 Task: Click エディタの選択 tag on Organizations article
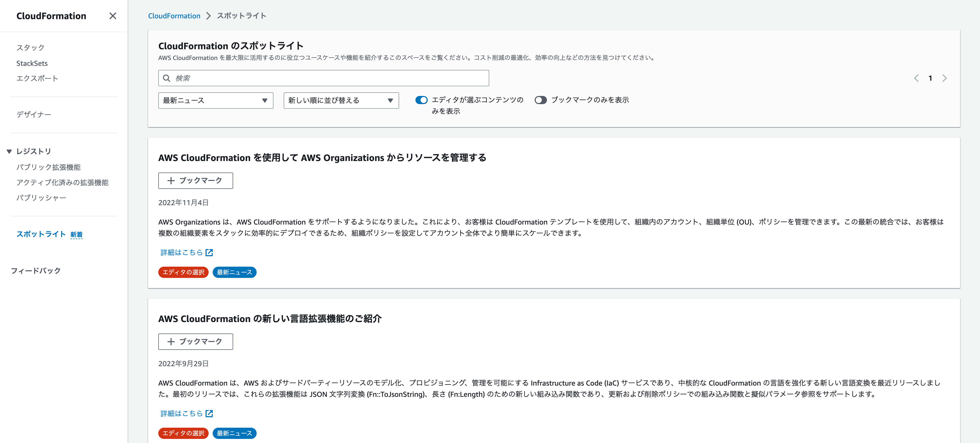pos(183,272)
